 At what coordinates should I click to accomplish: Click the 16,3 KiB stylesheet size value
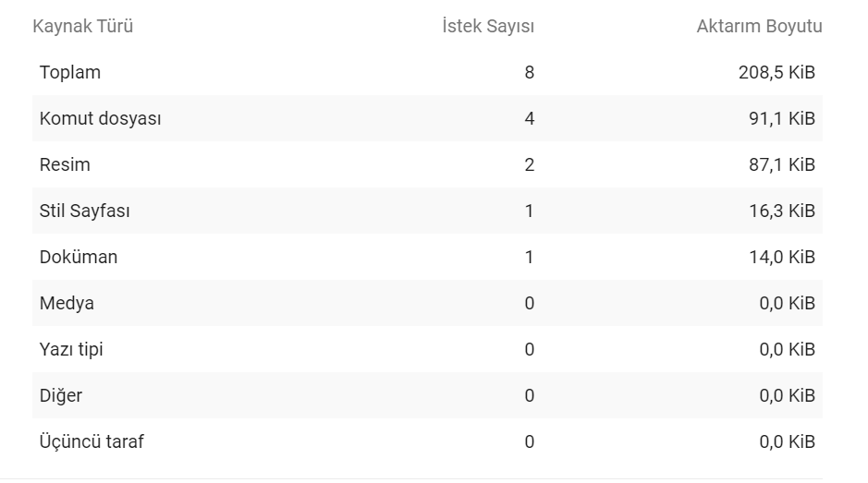coord(782,211)
